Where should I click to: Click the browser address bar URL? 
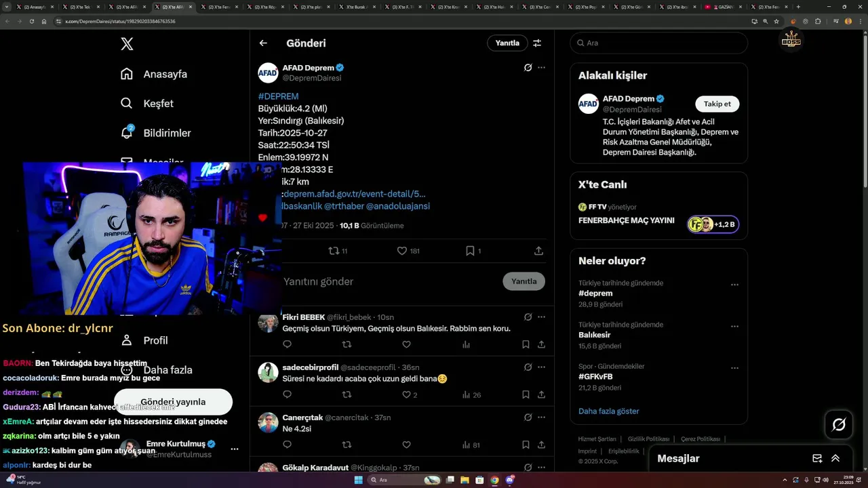pos(120,22)
